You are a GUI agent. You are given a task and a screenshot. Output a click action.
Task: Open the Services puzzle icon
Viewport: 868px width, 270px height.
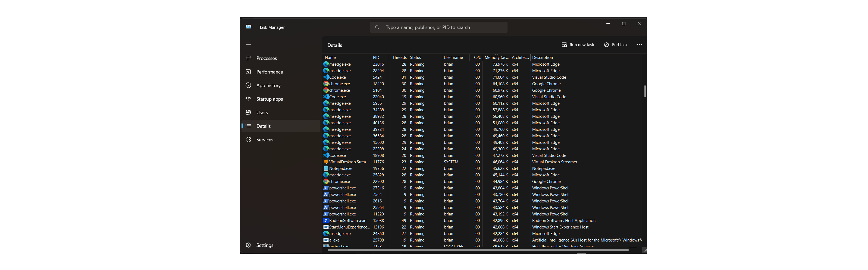click(248, 139)
